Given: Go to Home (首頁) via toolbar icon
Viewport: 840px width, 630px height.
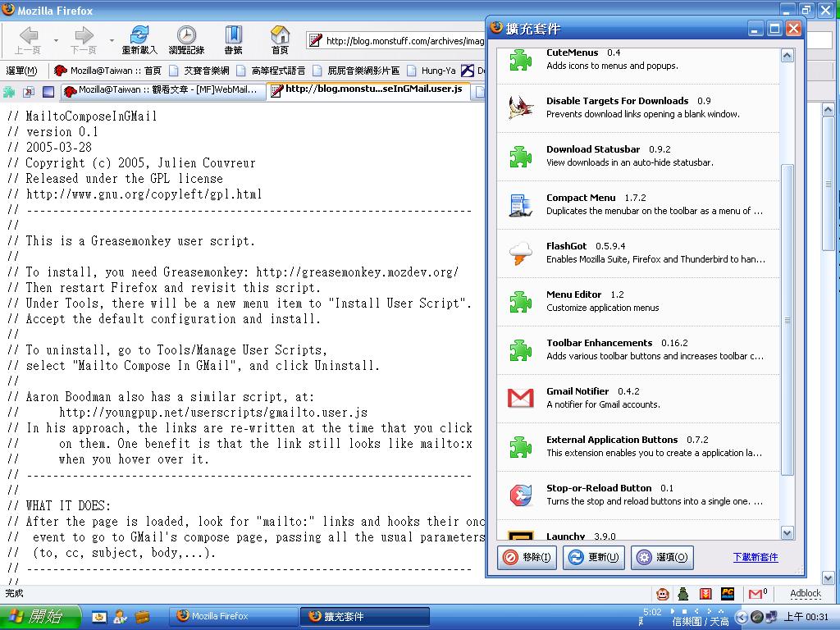Looking at the screenshot, I should (281, 39).
